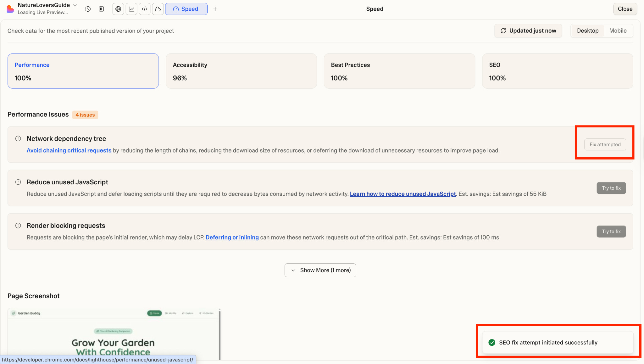Select the Best Practices score card
This screenshot has height=364, width=644.
pyautogui.click(x=399, y=71)
